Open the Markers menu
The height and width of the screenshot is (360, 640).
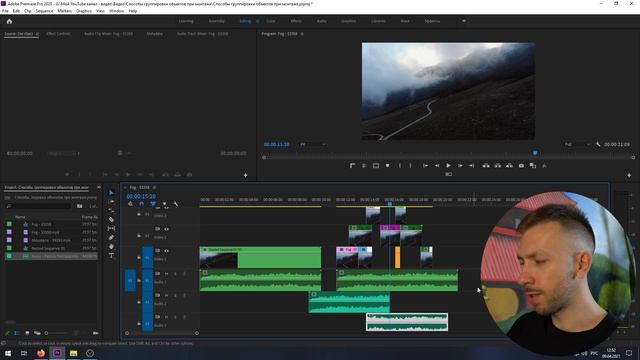[x=64, y=11]
